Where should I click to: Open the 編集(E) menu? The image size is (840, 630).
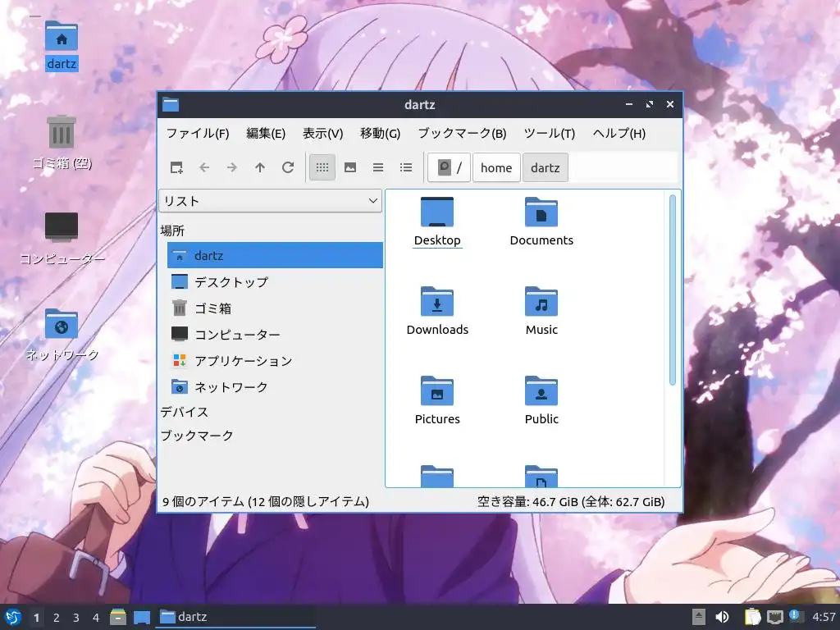click(x=266, y=134)
